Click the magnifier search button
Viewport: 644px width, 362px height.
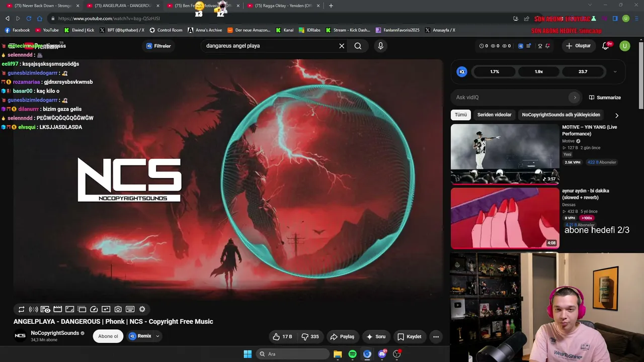click(358, 46)
